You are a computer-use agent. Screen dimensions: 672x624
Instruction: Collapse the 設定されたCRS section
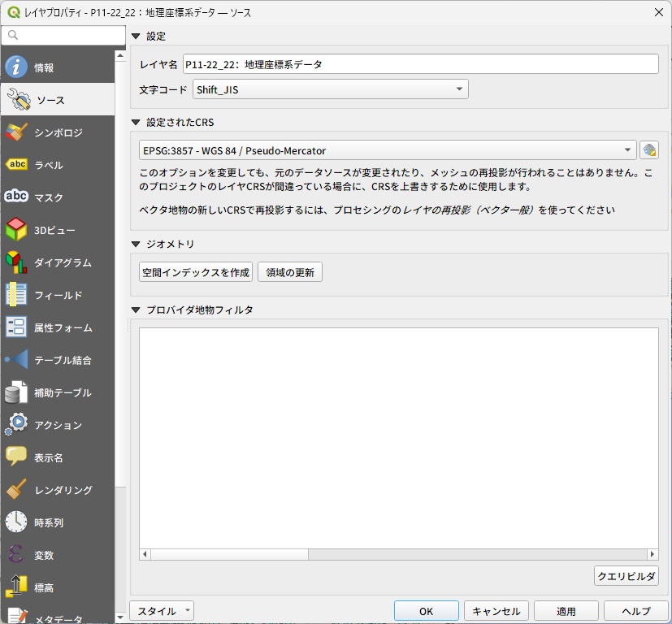pos(134,122)
